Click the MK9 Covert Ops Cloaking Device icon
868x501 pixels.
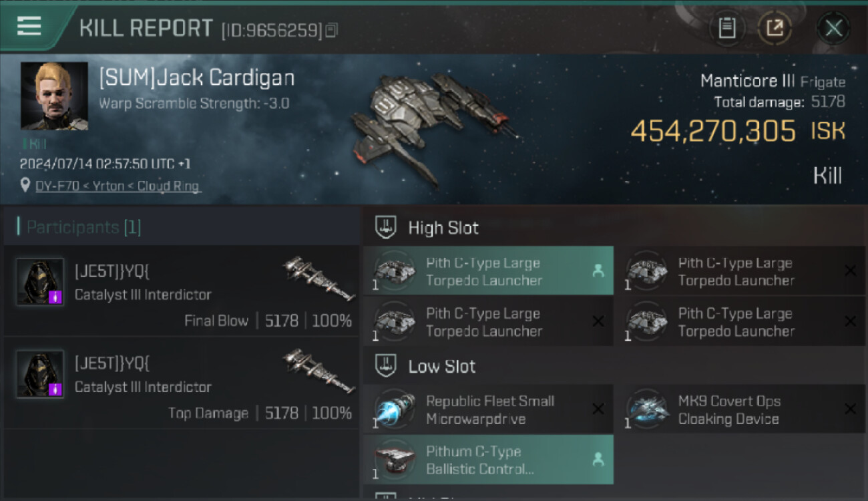[x=647, y=408]
